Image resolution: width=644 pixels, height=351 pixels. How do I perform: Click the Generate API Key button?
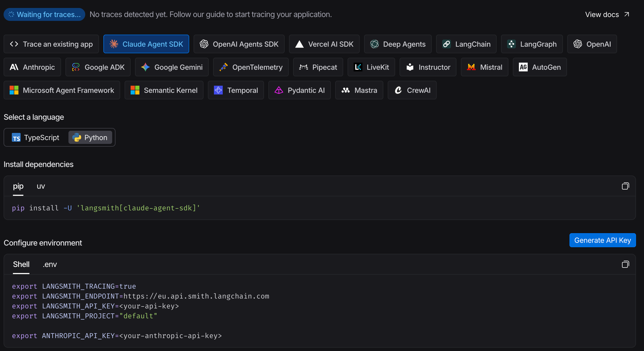point(602,240)
